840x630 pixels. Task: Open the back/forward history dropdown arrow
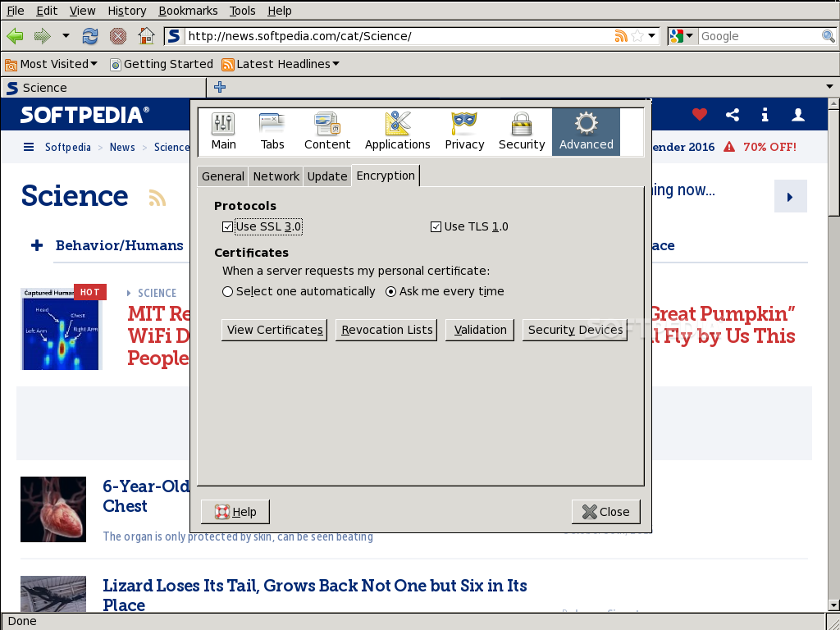pos(66,36)
